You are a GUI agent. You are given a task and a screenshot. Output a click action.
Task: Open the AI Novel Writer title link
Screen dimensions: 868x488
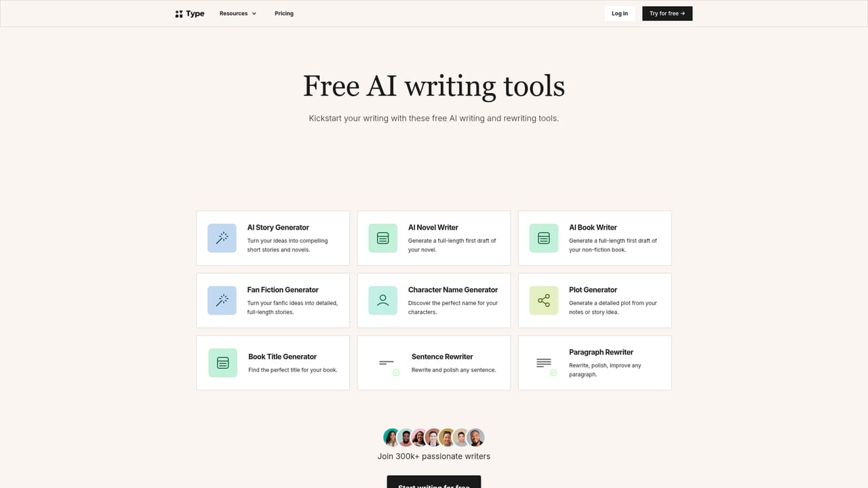[433, 228]
